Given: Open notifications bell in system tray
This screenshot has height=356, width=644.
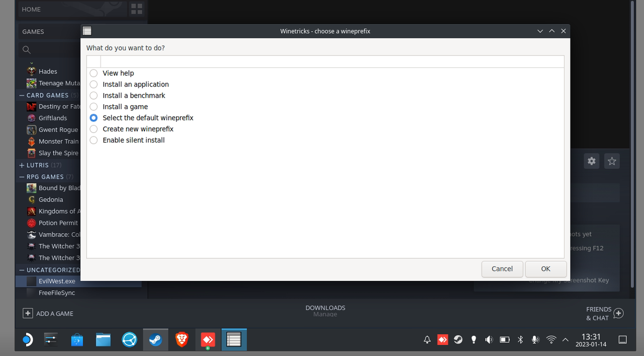Looking at the screenshot, I should pos(427,340).
